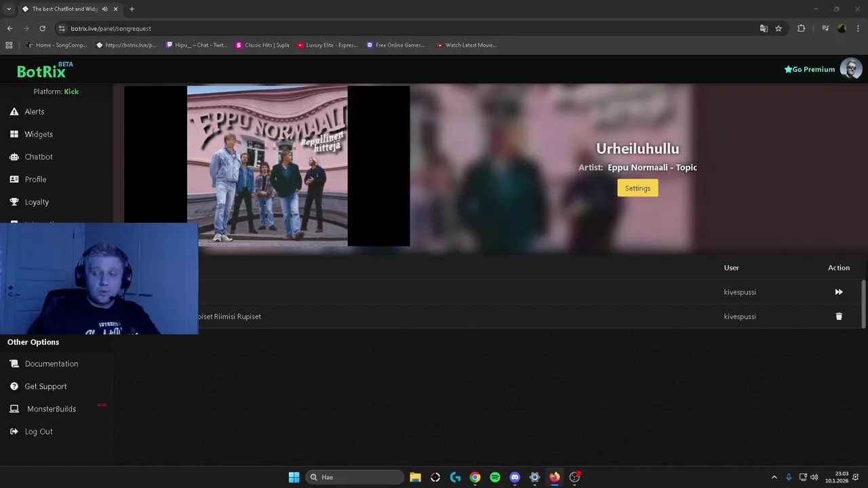Image resolution: width=868 pixels, height=488 pixels.
Task: Click the Eppu Normaali album cover
Action: pos(267,166)
